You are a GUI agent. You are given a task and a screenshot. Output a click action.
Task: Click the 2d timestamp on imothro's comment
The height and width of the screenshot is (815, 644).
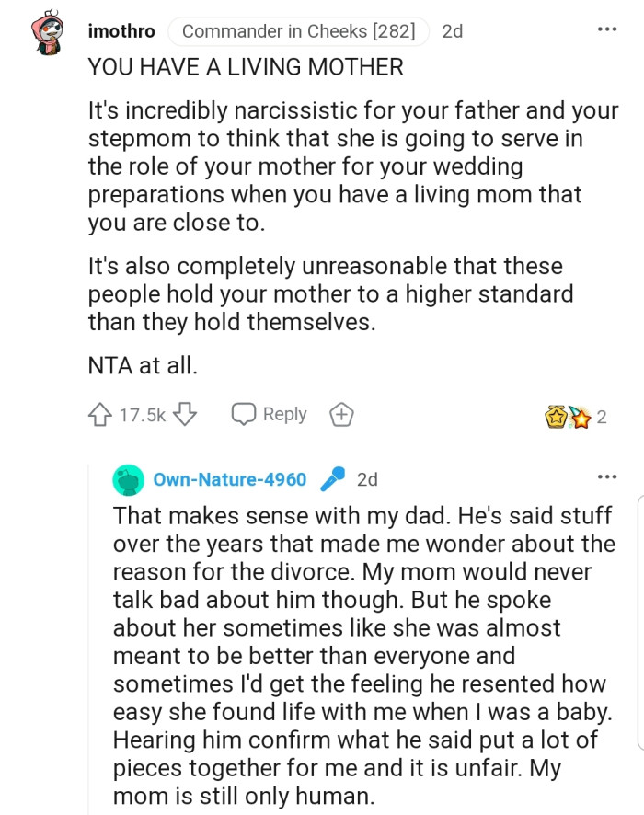pyautogui.click(x=453, y=30)
